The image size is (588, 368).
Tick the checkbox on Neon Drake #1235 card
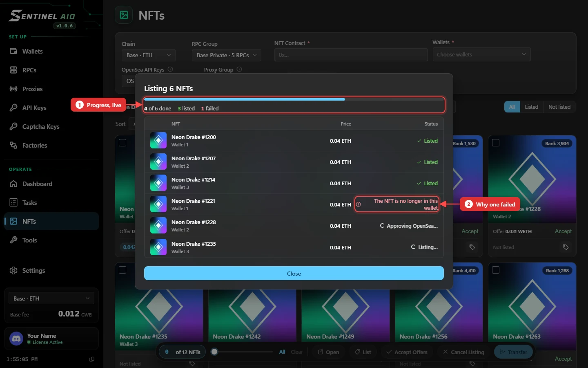tap(122, 270)
